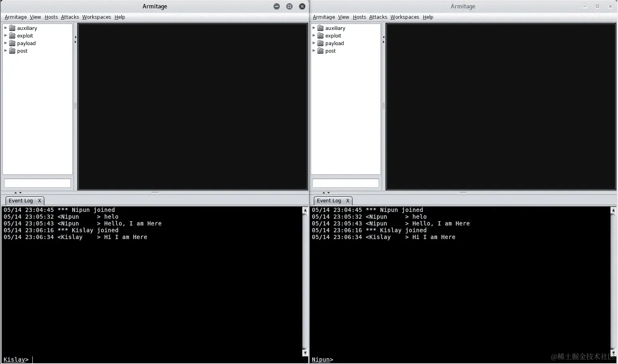The image size is (618, 364).
Task: Open View menu in right window
Action: click(x=343, y=17)
